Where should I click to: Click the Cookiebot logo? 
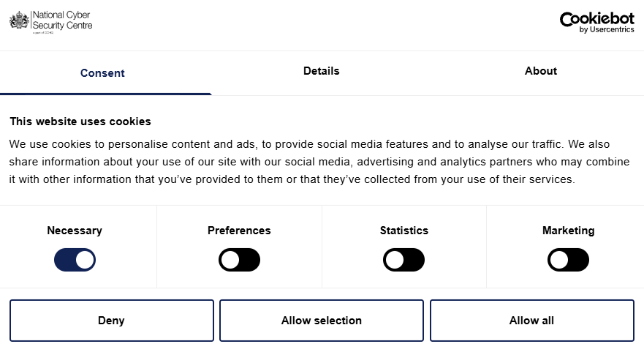point(596,18)
